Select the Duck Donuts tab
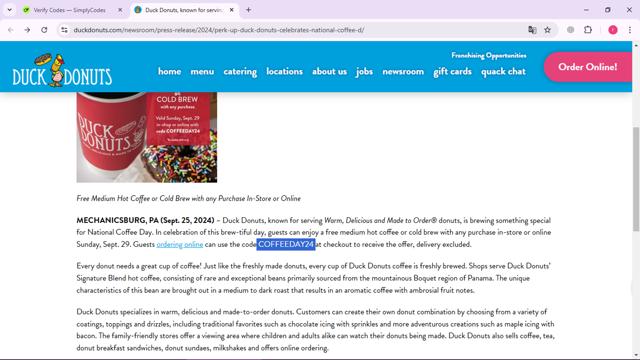The width and height of the screenshot is (640, 360). [184, 10]
